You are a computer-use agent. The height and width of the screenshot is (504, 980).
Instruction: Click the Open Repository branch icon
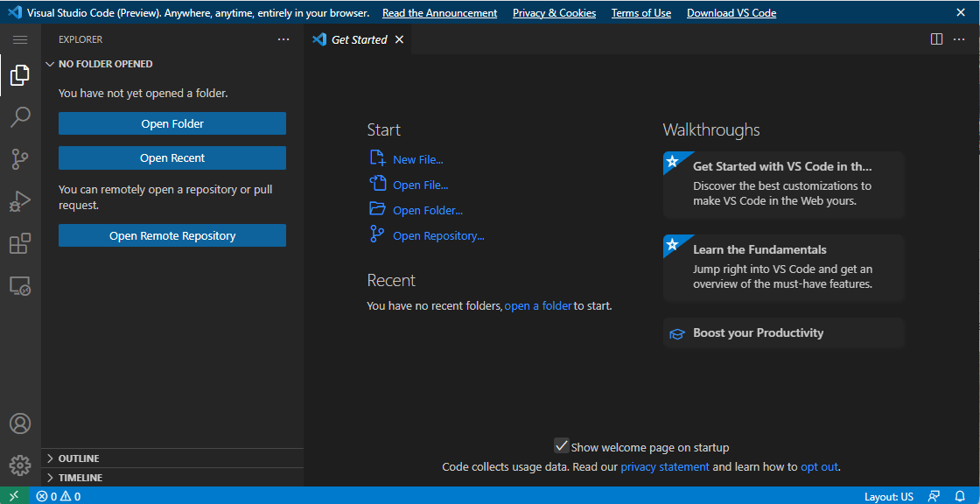[x=377, y=234]
